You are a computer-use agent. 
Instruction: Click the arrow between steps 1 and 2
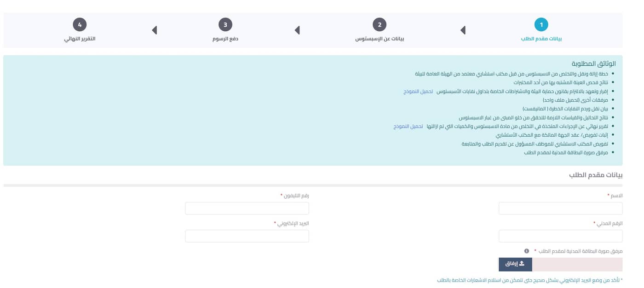(x=463, y=30)
